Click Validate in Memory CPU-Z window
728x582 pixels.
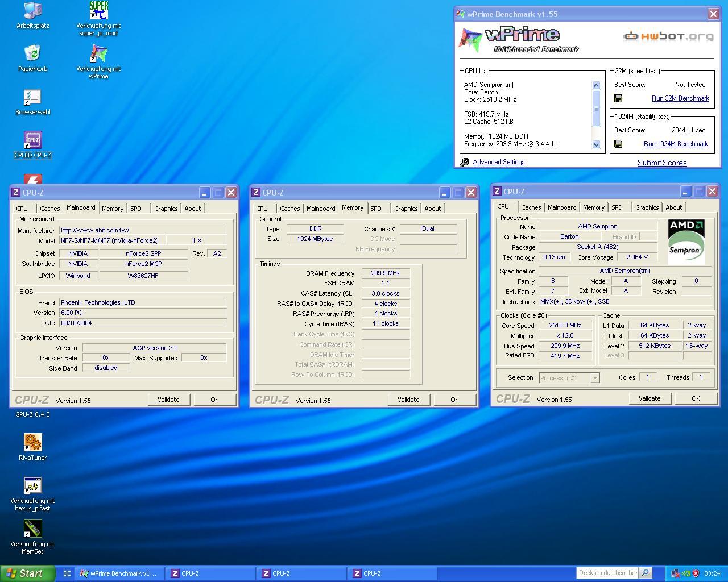[x=408, y=400]
